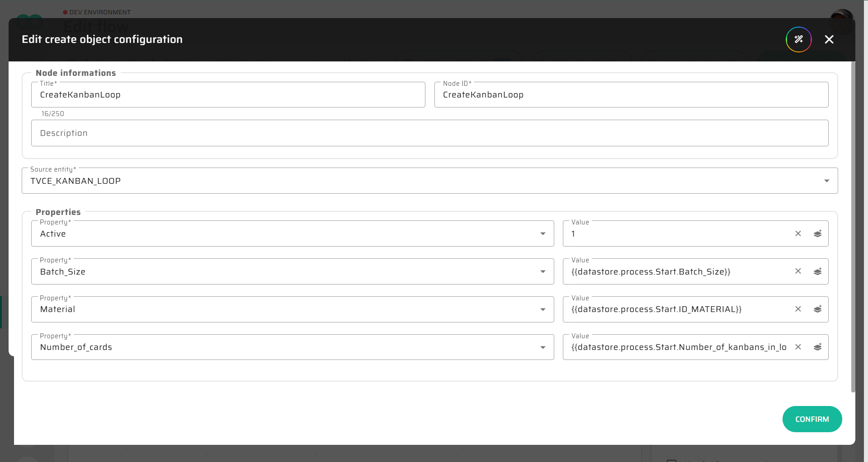This screenshot has width=868, height=462.
Task: Open the Batch_Size property dropdown
Action: (542, 272)
